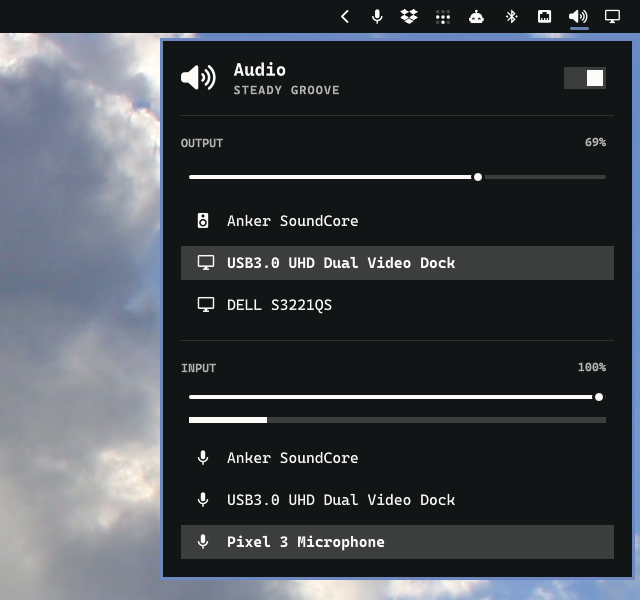Click the monitor icon next to DELL S3221QS
The height and width of the screenshot is (600, 640).
[x=206, y=305]
